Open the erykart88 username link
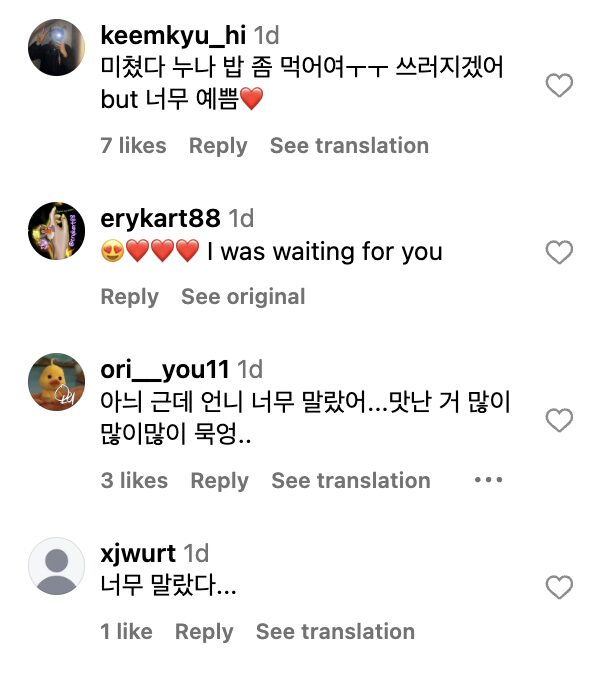Viewport: 600px width, 676px height. click(x=161, y=218)
